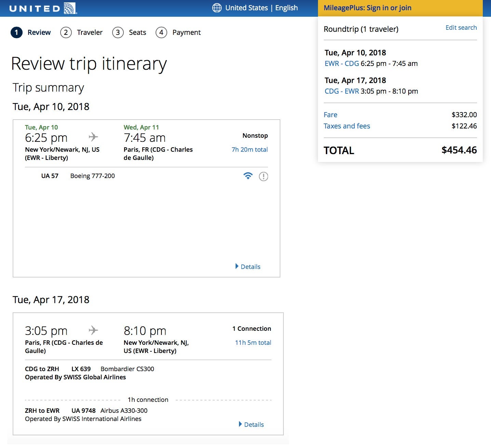
Task: Open the Fare breakdown link
Action: pos(330,115)
